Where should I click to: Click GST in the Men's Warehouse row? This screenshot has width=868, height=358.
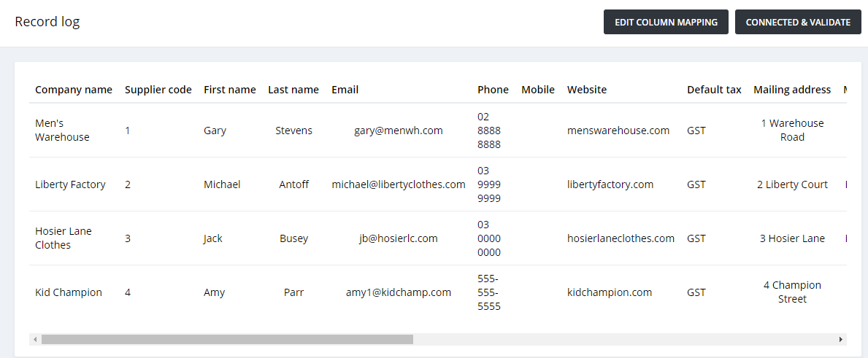(696, 131)
